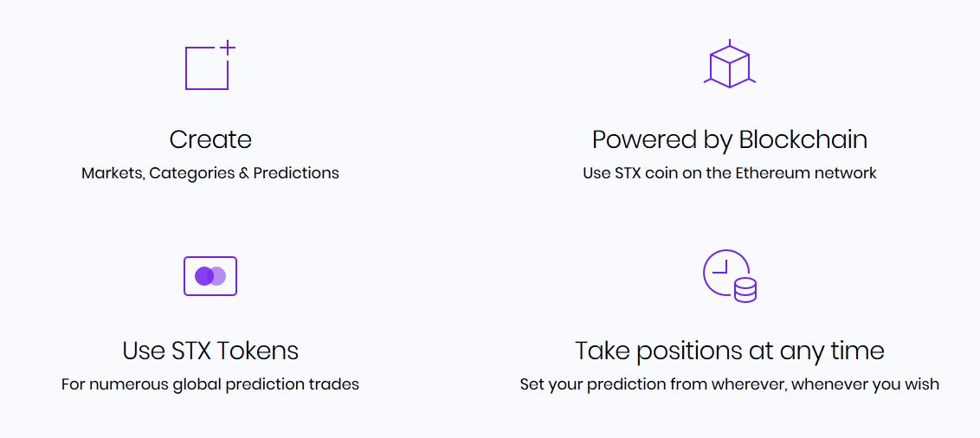Click the word Predictions under Create
The width and height of the screenshot is (980, 438).
tap(296, 173)
